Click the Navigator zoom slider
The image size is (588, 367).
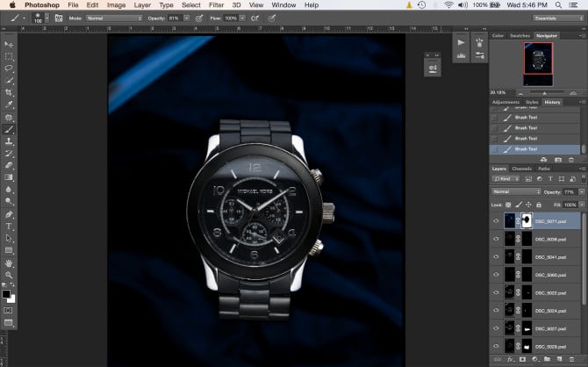tap(544, 93)
